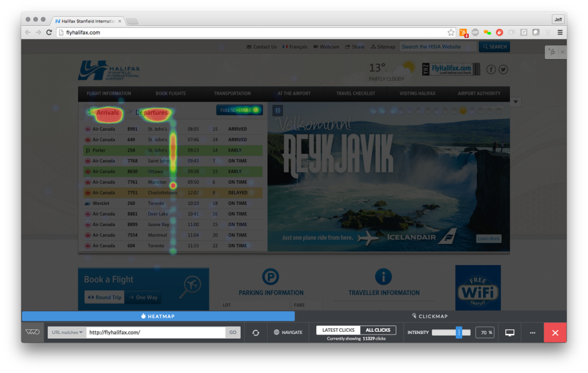Screen dimensions: 588x373
Task: Click the VWO logo in bottom toolbar
Action: click(33, 332)
